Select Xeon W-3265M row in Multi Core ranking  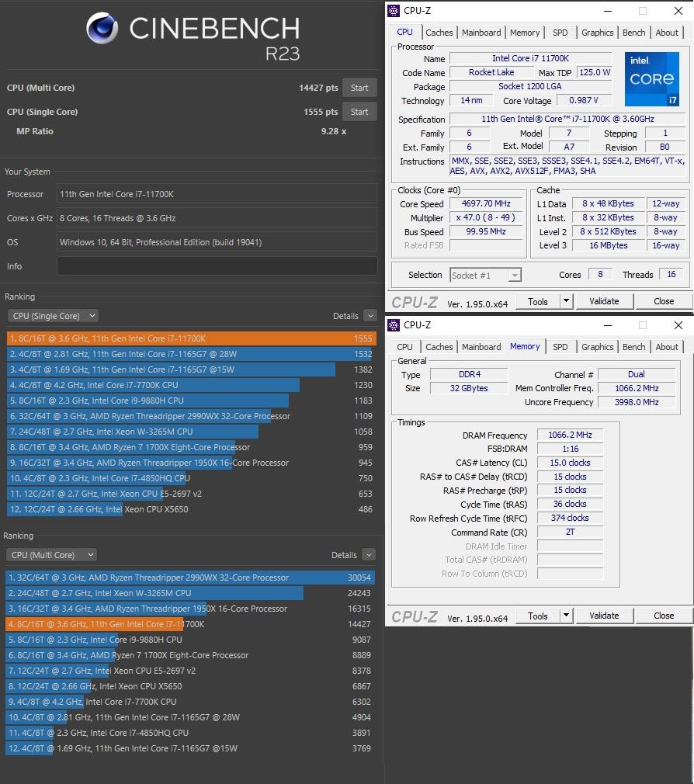pyautogui.click(x=190, y=593)
